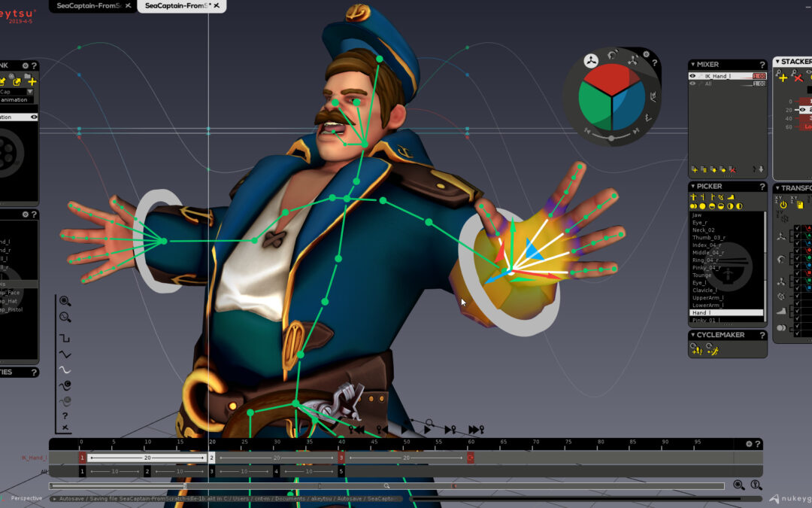Screen dimensions: 812x508
Task: Collapse the TRANSFORM panel
Action: 777,187
